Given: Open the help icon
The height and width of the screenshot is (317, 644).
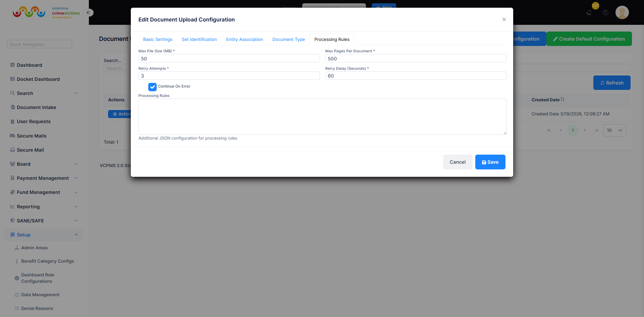Looking at the screenshot, I should coord(605,12).
